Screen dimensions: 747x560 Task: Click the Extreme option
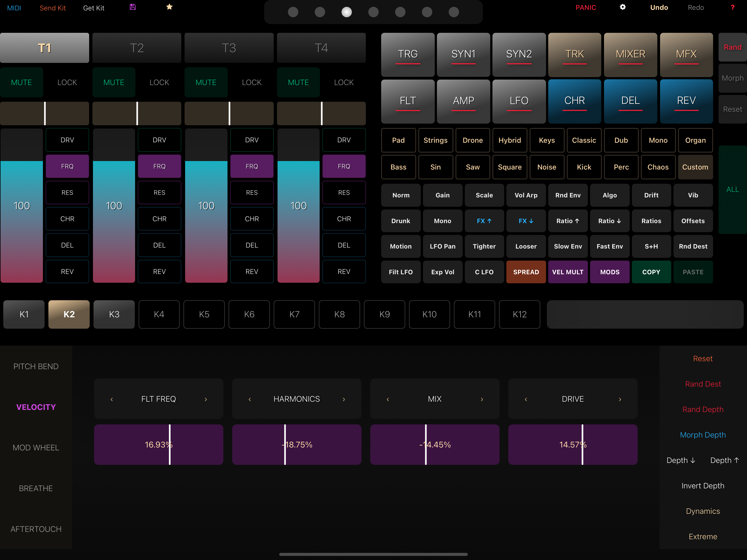click(x=703, y=537)
